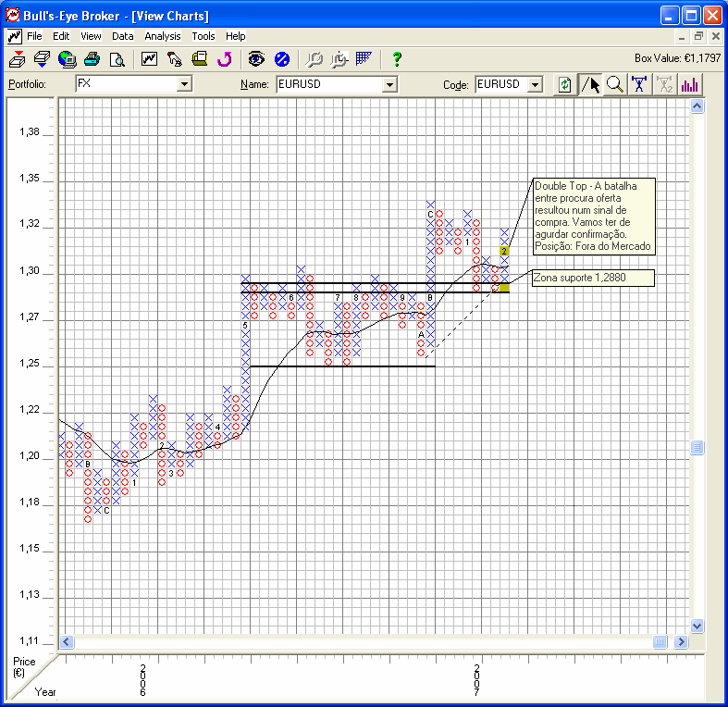The width and height of the screenshot is (728, 707).
Task: Click the blue circle percent icon
Action: coord(282,59)
